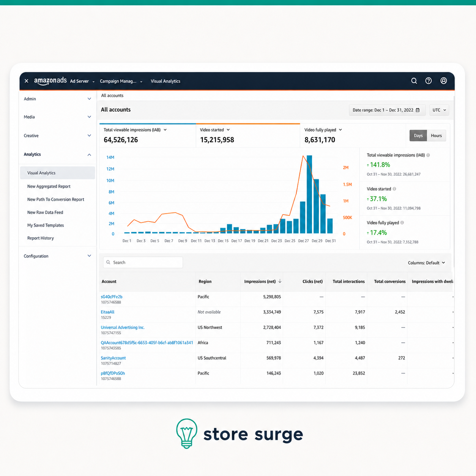
Task: Go to Visual Analytics in top navigation
Action: pyautogui.click(x=165, y=81)
